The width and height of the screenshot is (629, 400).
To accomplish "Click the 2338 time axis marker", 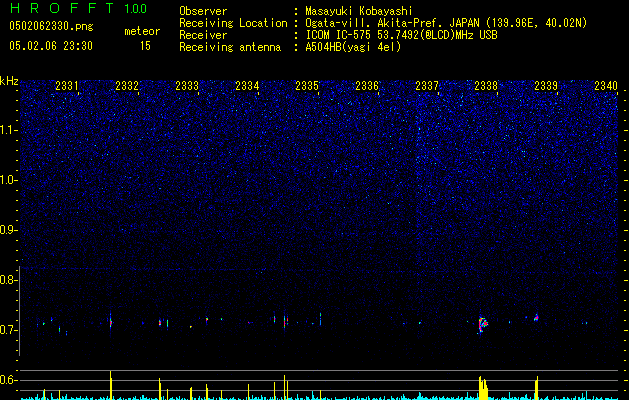I will click(x=486, y=86).
